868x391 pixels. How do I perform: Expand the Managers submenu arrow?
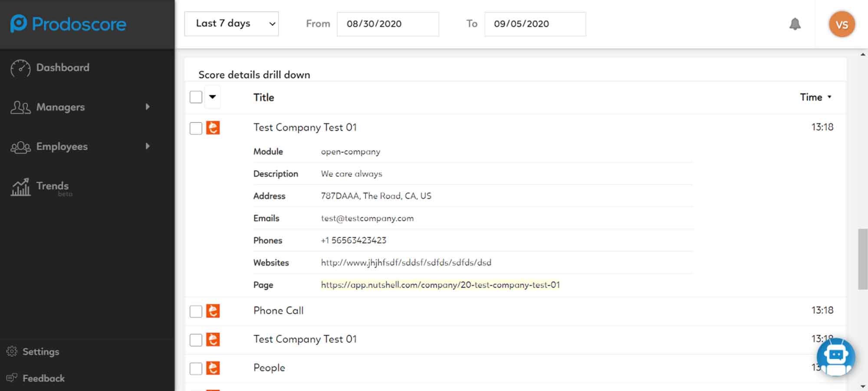click(x=148, y=107)
